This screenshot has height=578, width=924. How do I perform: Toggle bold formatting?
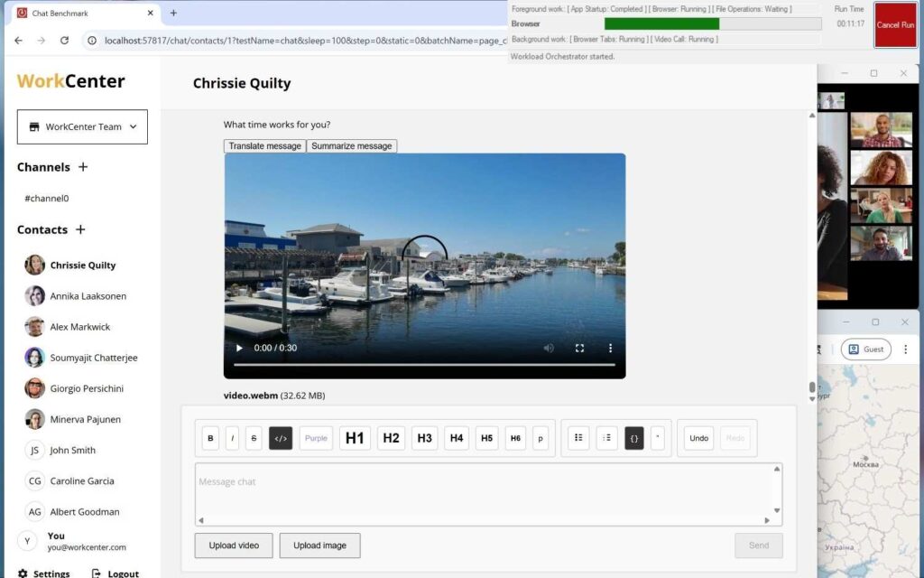point(210,438)
